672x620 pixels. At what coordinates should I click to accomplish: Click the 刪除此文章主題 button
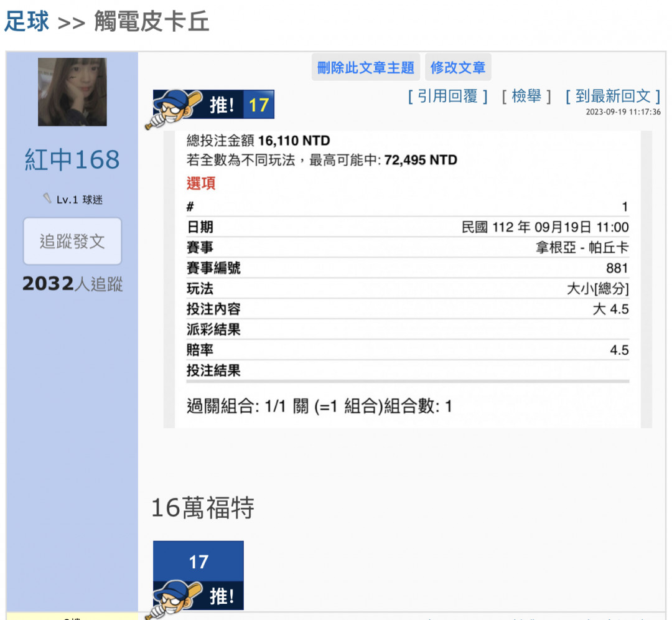coord(366,67)
